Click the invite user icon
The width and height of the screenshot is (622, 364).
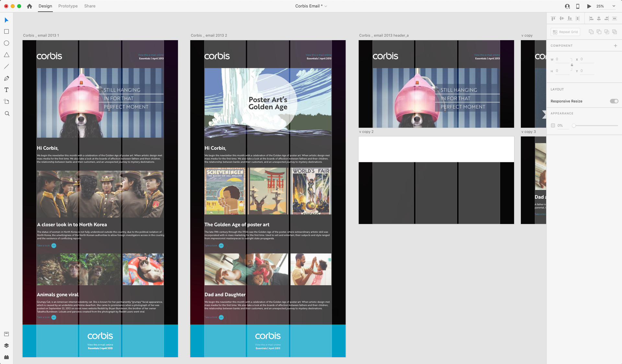[567, 6]
